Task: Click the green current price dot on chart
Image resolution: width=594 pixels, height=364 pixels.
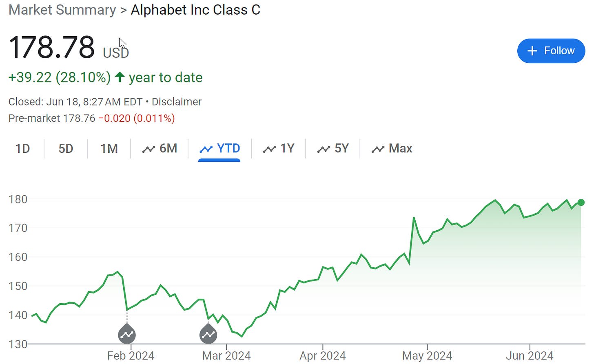Action: click(x=581, y=203)
